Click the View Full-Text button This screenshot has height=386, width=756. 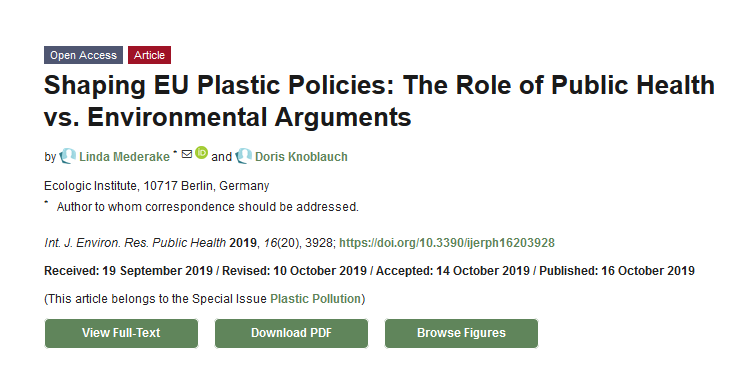pos(121,333)
